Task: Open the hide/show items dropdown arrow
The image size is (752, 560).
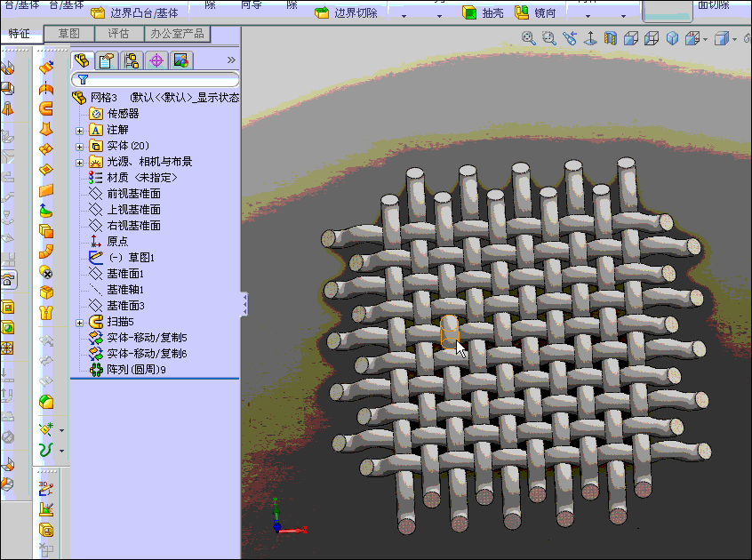Action: (734, 39)
